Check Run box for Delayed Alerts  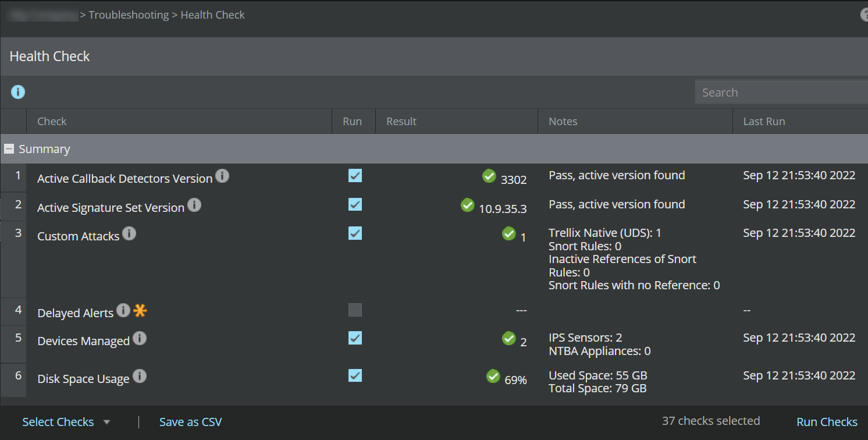click(x=355, y=310)
